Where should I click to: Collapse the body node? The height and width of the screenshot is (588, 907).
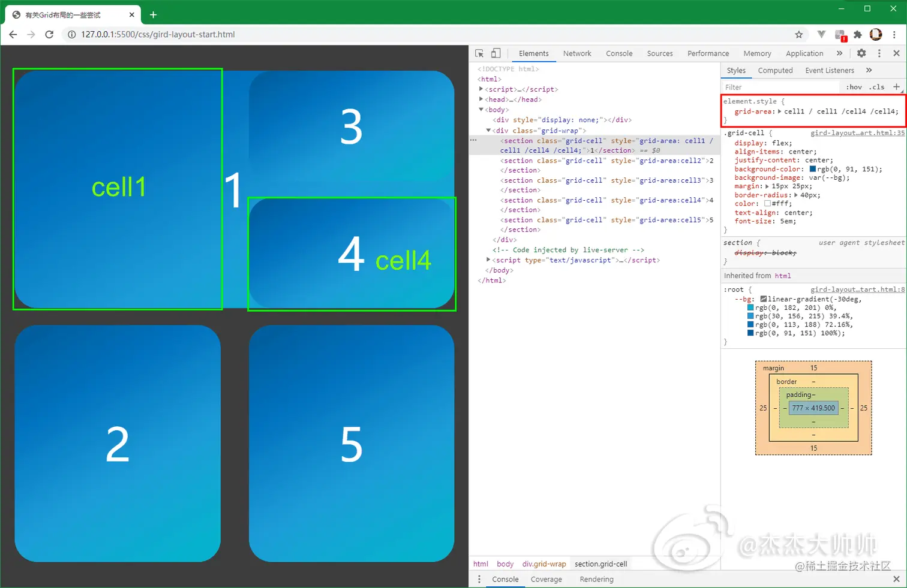[481, 110]
